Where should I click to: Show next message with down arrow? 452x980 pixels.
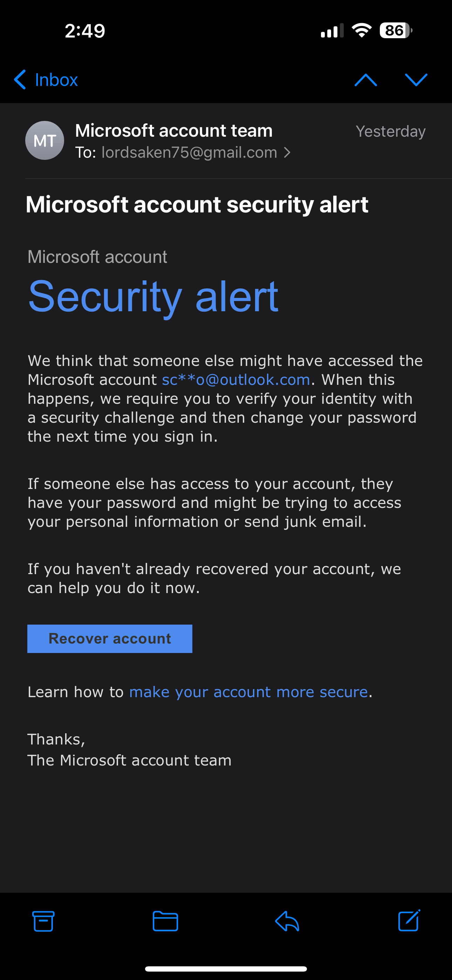[416, 80]
